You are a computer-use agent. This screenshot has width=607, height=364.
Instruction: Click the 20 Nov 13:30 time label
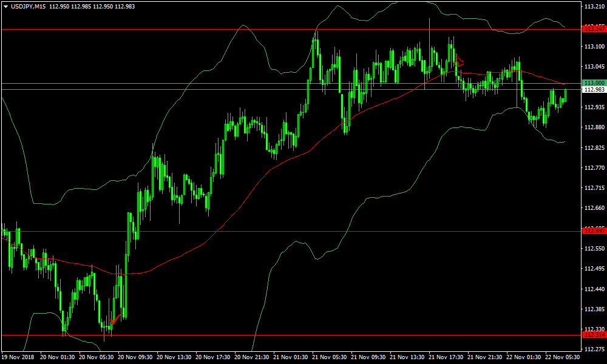174,357
